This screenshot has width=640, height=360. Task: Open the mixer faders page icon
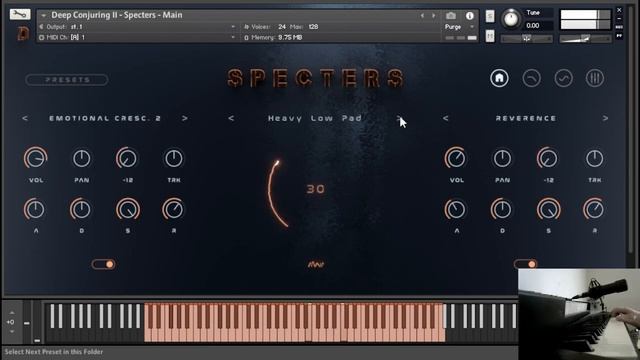tap(595, 78)
